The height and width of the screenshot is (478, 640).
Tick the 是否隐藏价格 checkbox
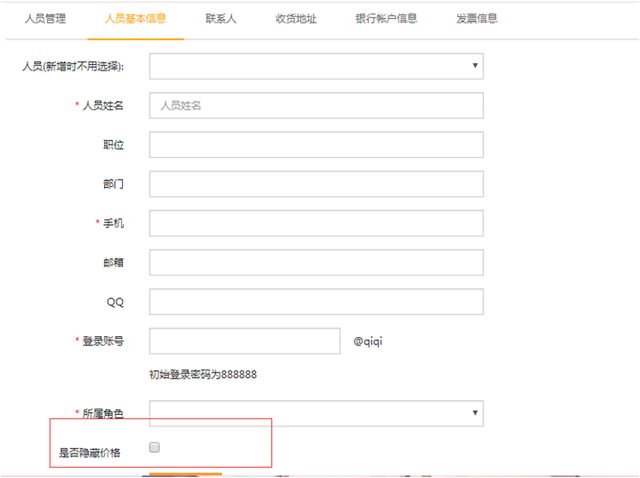point(154,447)
